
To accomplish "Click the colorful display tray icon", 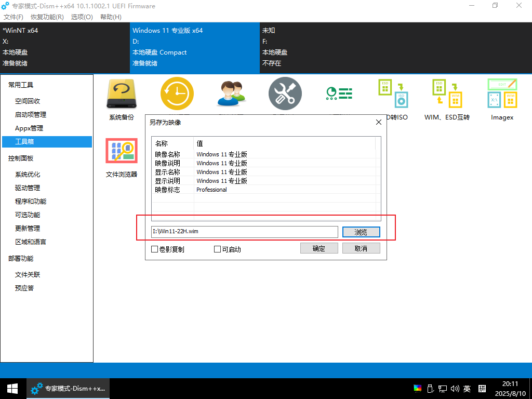I will (417, 389).
